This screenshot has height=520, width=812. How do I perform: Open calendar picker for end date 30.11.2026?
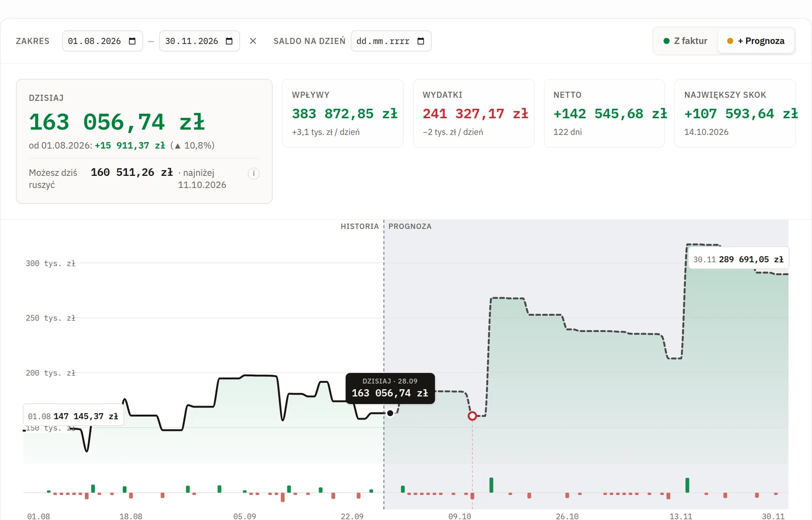coord(229,41)
